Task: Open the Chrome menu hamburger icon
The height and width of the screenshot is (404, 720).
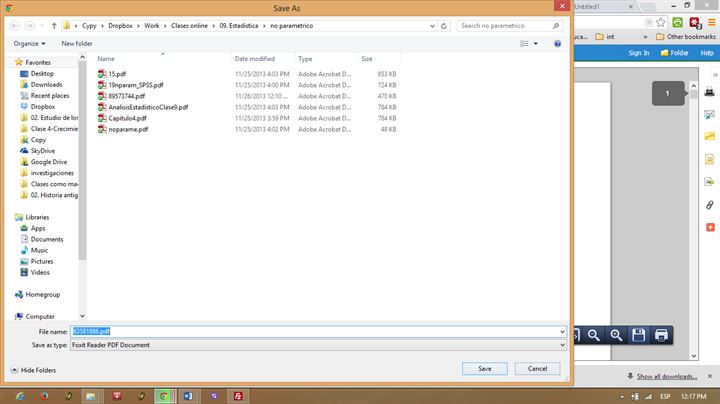Action: click(712, 22)
